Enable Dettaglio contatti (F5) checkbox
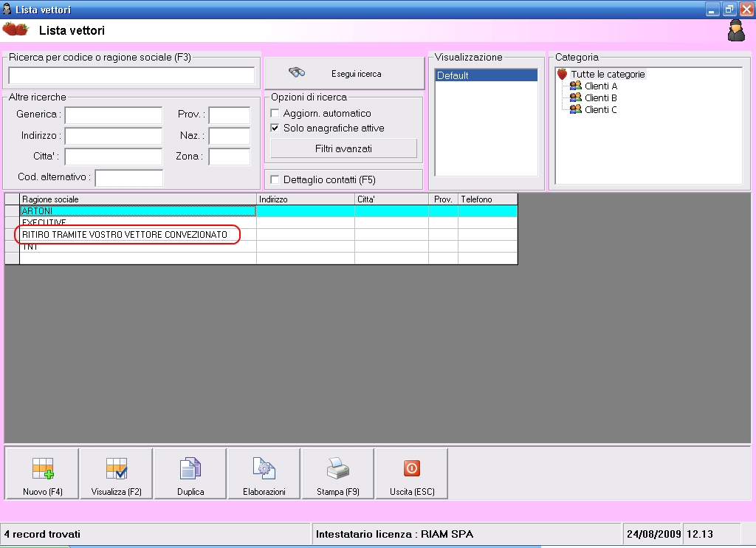 275,180
